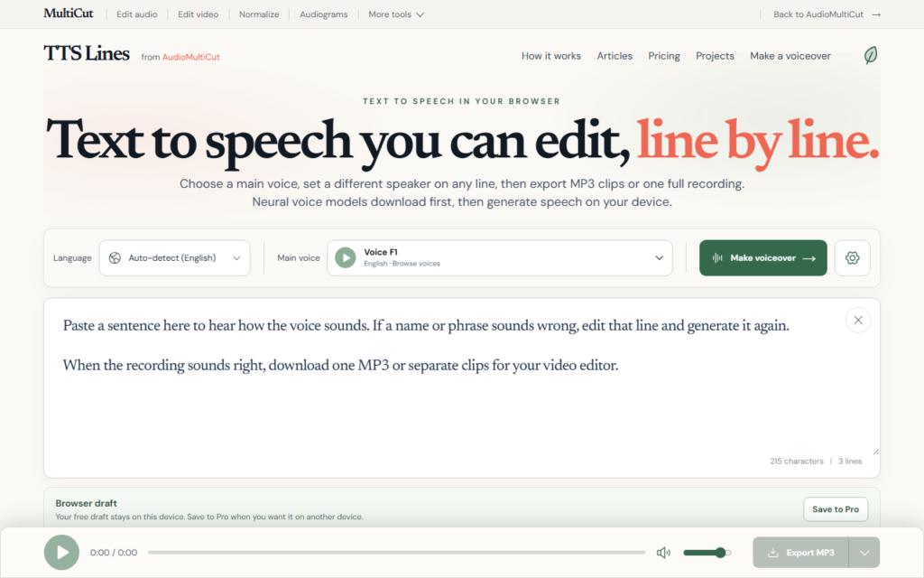Click the arrow beside Back to AudioMultiCut

tap(876, 14)
